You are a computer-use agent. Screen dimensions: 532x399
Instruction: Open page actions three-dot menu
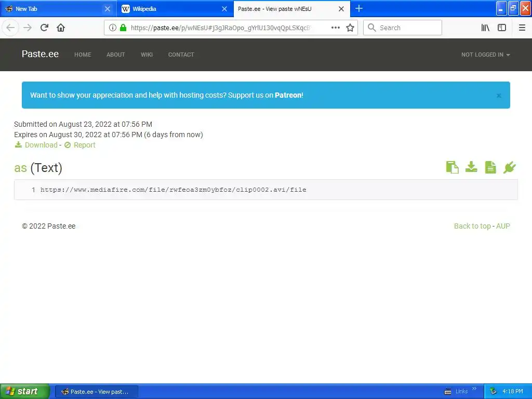click(336, 28)
